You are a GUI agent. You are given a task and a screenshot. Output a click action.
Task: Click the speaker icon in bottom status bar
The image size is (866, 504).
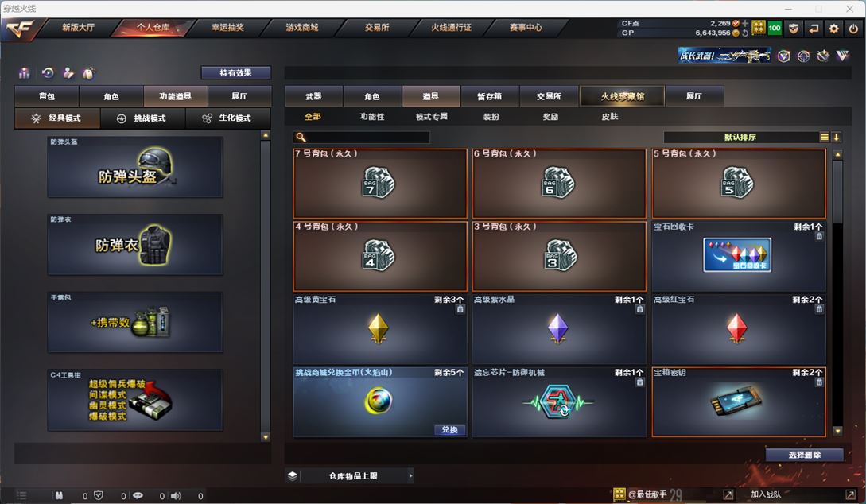(x=176, y=496)
